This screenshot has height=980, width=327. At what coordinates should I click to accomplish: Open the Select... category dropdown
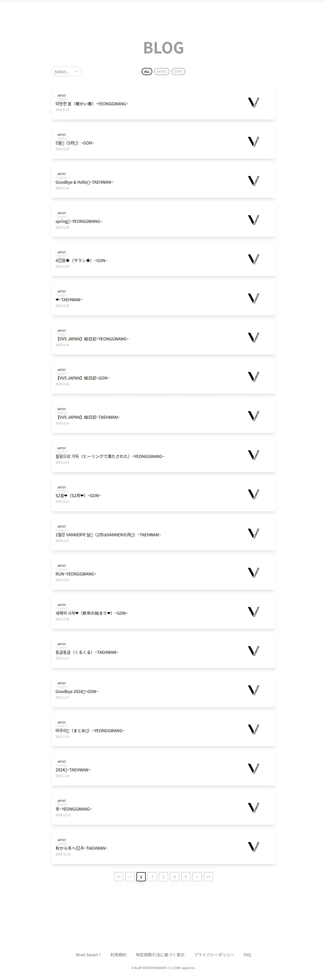click(x=66, y=71)
